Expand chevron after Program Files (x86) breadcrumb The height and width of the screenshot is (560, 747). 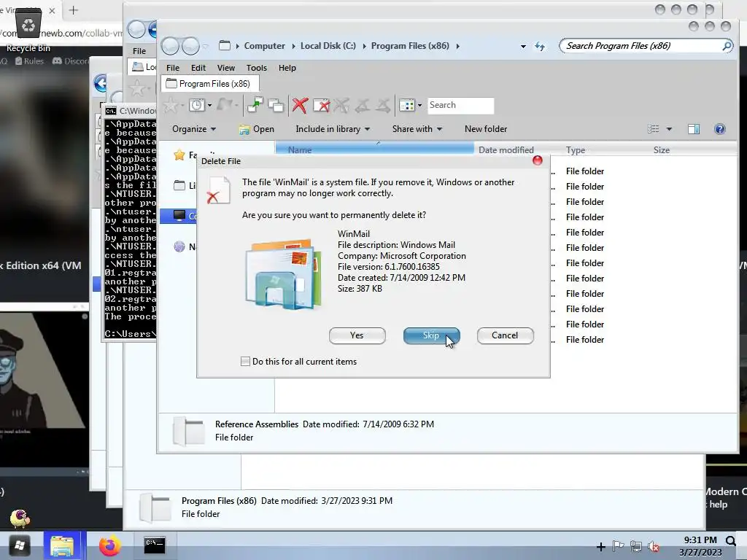point(458,46)
